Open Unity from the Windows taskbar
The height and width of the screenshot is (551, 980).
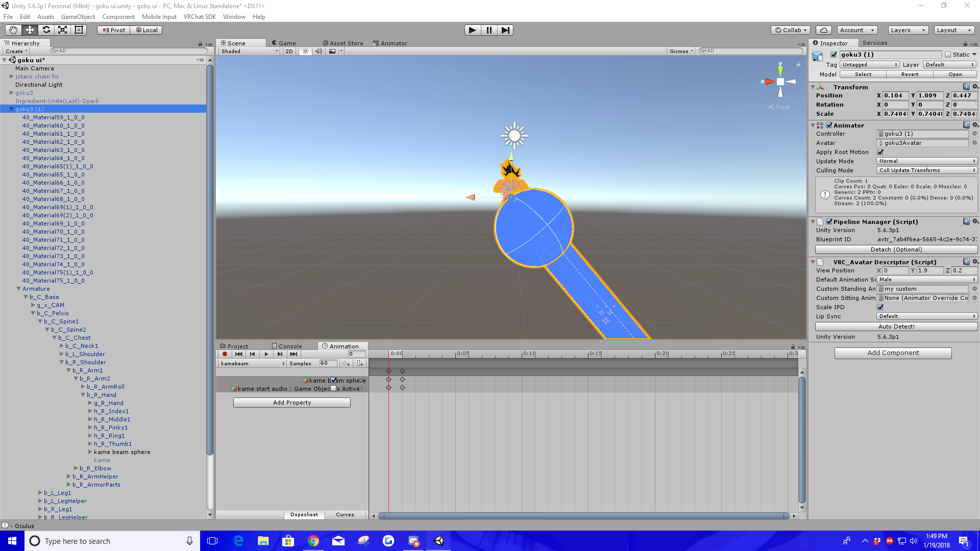[438, 541]
